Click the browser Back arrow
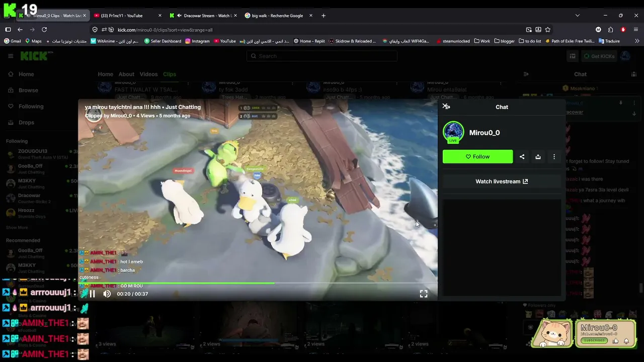The width and height of the screenshot is (644, 362). tap(20, 30)
